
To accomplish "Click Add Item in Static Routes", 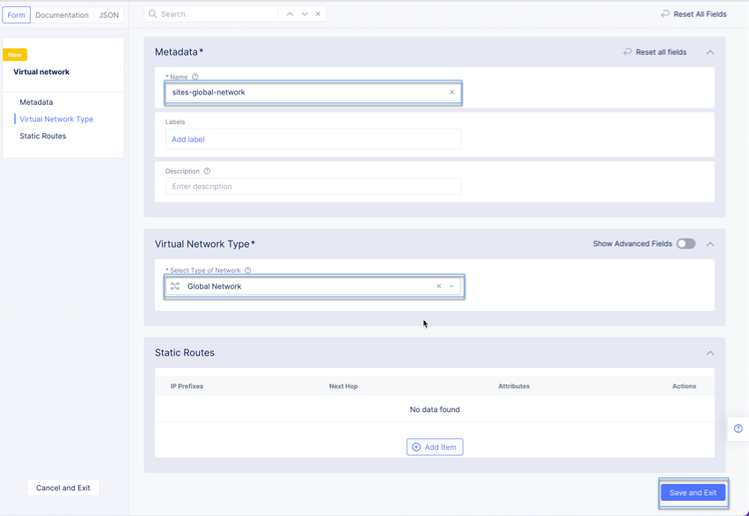I will pos(435,447).
